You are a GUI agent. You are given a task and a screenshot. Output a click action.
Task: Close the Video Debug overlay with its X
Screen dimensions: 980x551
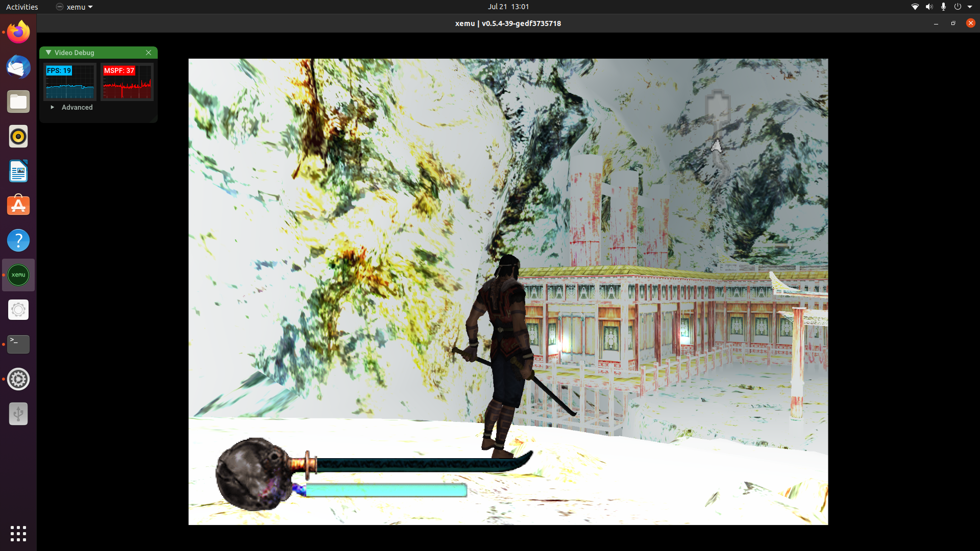click(149, 53)
